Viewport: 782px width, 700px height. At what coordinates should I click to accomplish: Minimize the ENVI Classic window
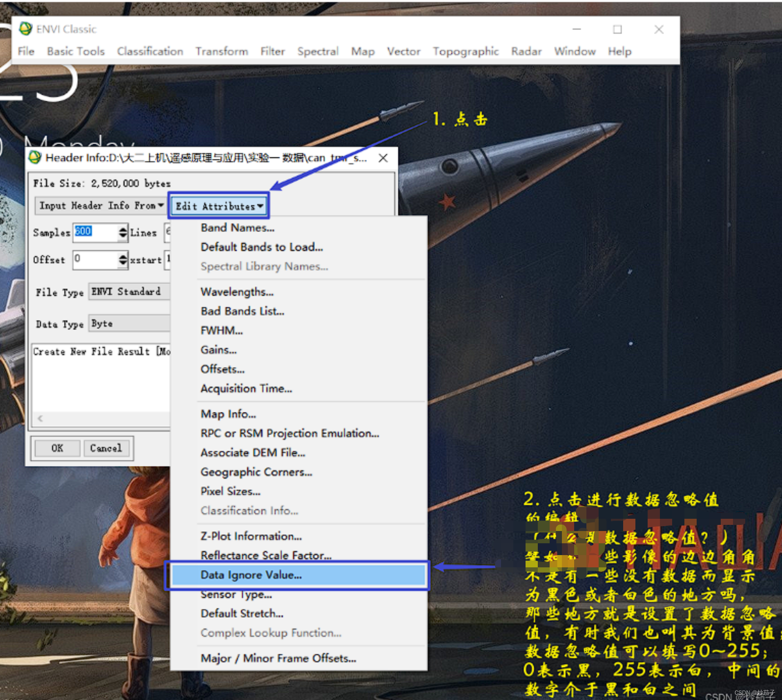click(577, 29)
